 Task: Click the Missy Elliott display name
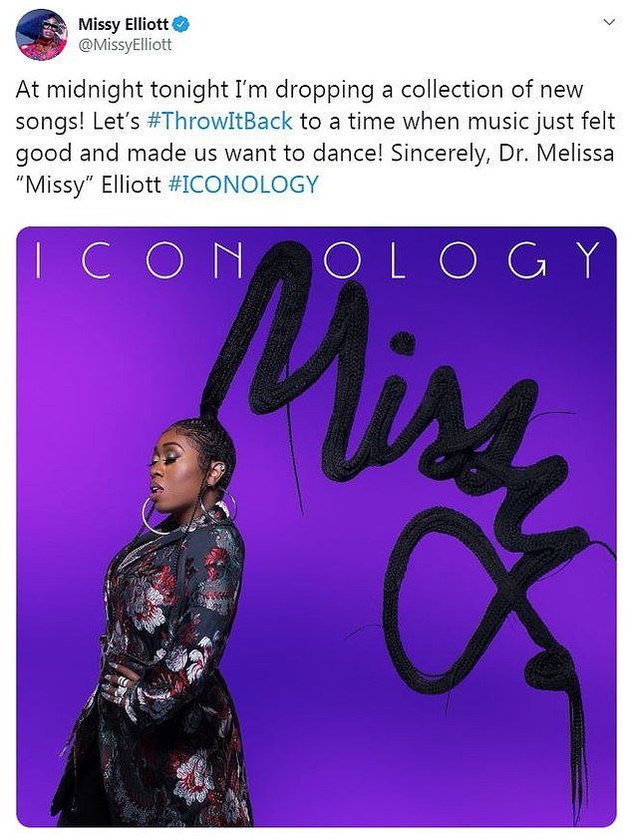click(124, 25)
